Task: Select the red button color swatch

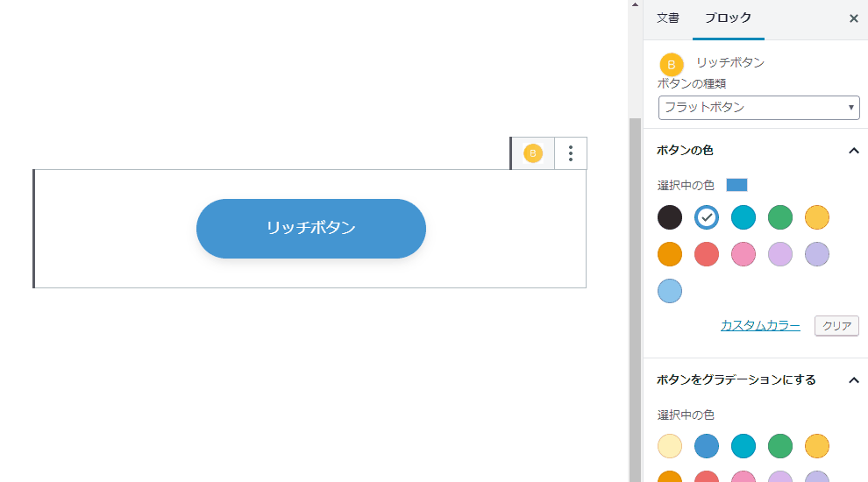Action: tap(707, 254)
